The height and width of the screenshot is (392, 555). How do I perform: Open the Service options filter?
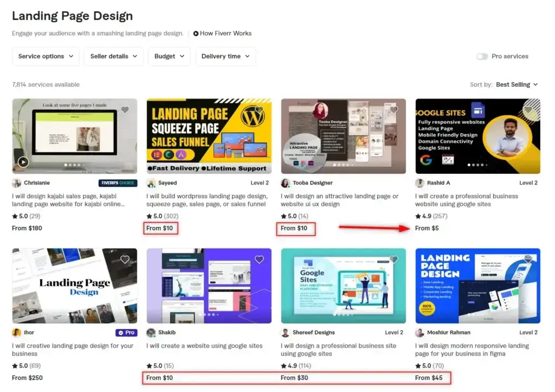click(x=46, y=56)
